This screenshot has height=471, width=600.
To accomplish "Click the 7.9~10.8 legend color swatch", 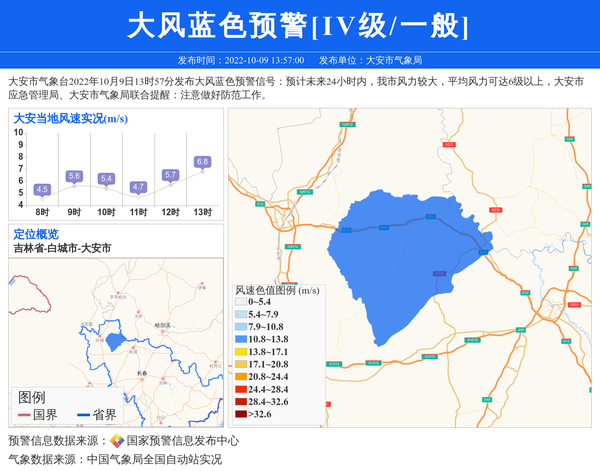I will click(x=241, y=327).
